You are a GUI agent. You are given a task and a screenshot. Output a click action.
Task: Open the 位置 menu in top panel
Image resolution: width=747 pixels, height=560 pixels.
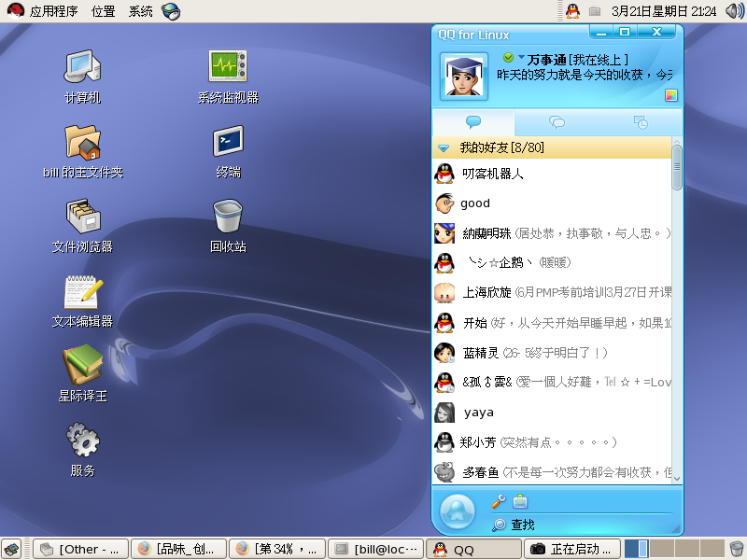pos(104,11)
